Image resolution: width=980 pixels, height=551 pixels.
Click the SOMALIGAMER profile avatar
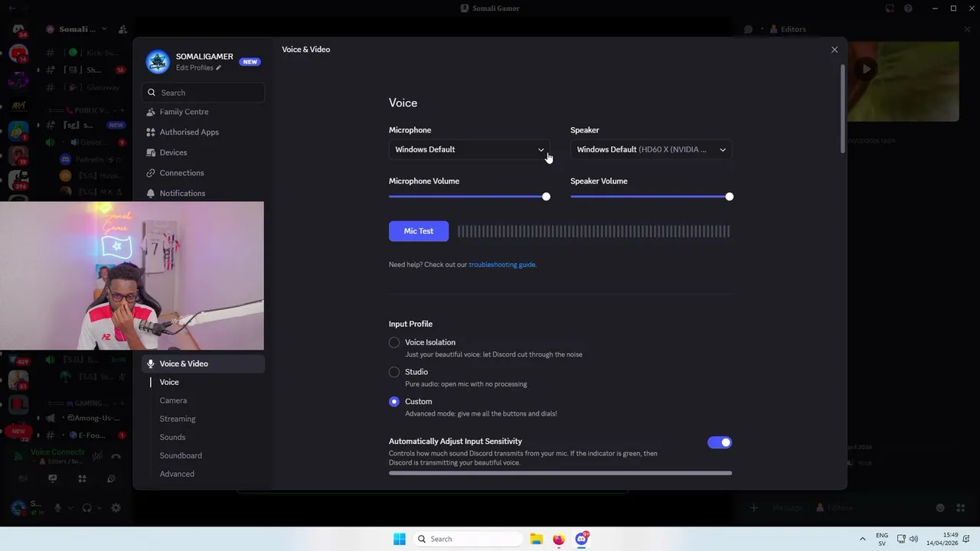[158, 62]
